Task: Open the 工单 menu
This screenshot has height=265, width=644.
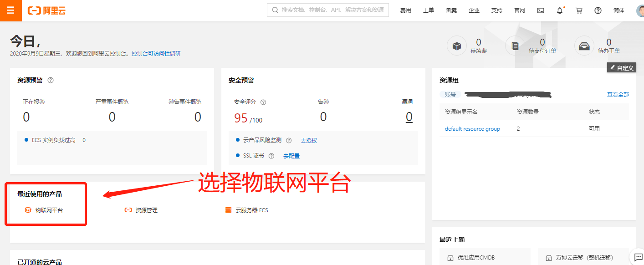Action: click(429, 10)
